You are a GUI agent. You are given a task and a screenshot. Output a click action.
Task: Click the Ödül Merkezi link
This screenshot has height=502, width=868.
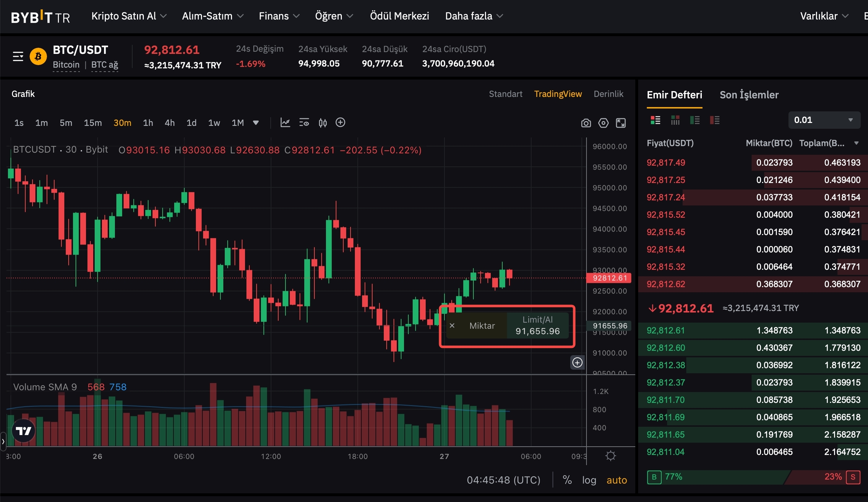[399, 16]
